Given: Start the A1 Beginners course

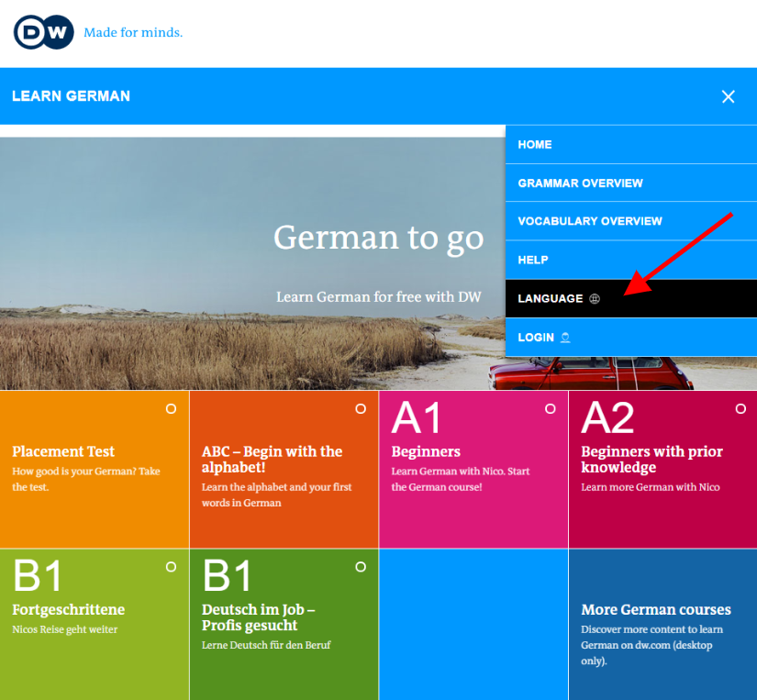Looking at the screenshot, I should pyautogui.click(x=426, y=451).
